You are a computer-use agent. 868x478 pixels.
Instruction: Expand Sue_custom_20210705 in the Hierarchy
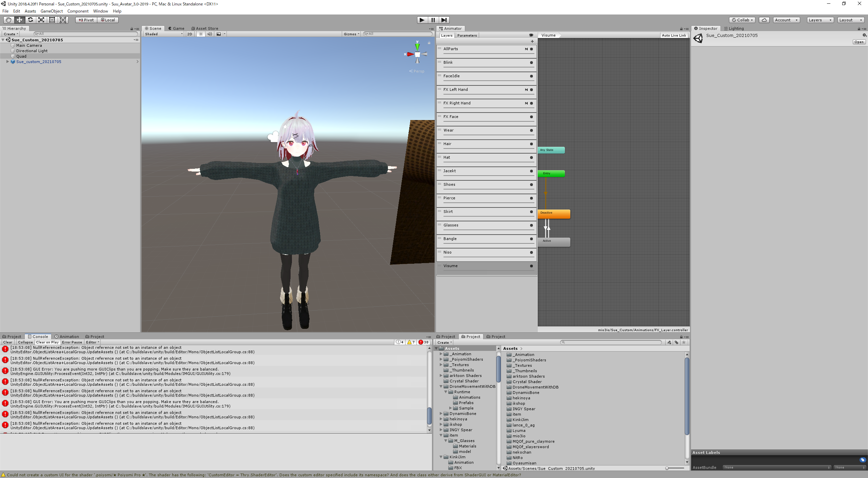coord(7,61)
